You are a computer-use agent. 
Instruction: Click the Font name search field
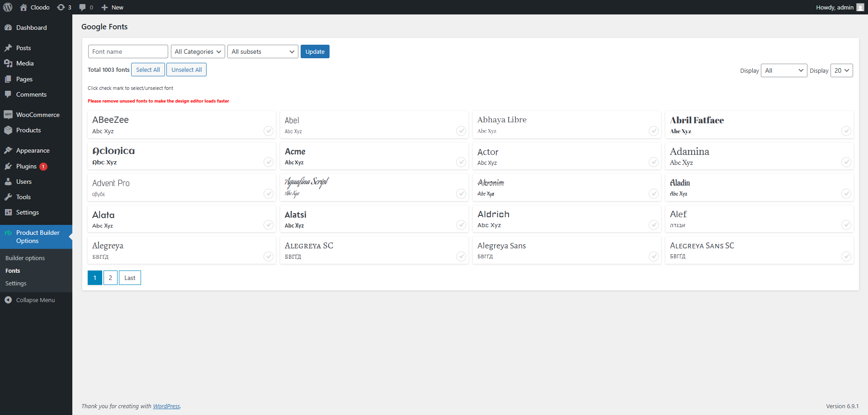(128, 51)
